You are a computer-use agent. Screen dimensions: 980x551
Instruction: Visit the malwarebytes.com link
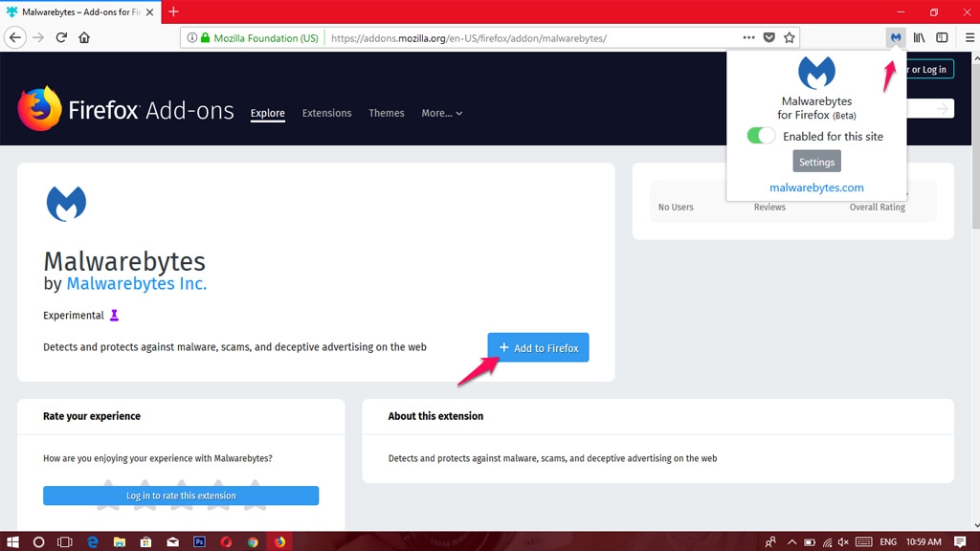[816, 187]
